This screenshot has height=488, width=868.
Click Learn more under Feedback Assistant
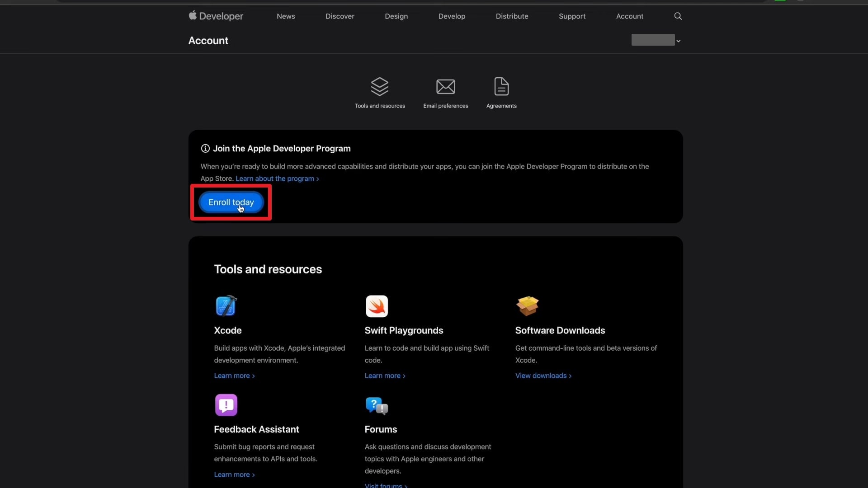(x=234, y=474)
